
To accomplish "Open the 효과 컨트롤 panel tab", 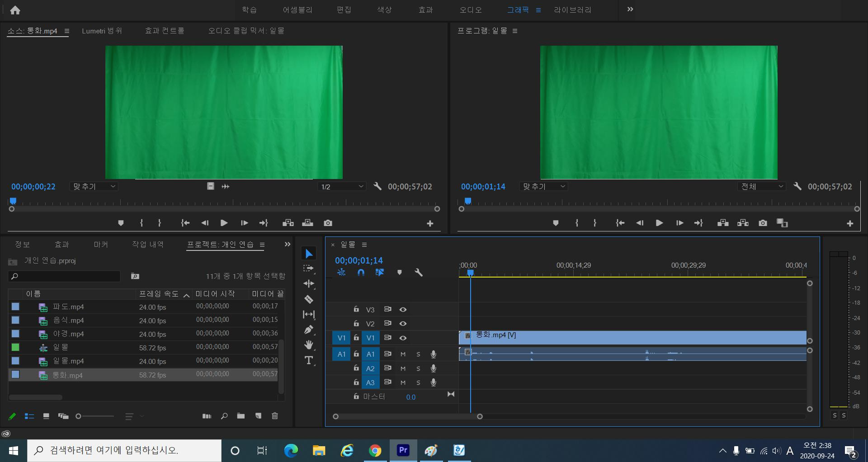I will [165, 31].
